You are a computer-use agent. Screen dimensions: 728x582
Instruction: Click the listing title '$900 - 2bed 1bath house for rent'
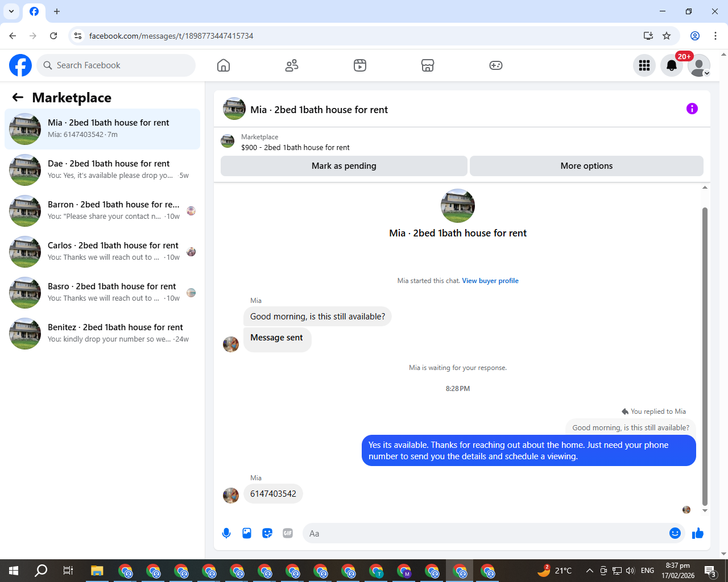[x=295, y=147]
